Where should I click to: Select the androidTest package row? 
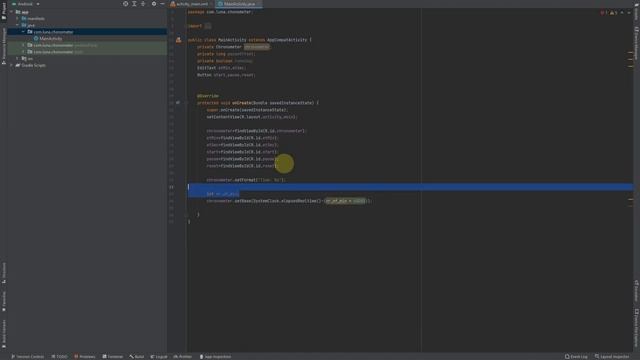pos(87,45)
